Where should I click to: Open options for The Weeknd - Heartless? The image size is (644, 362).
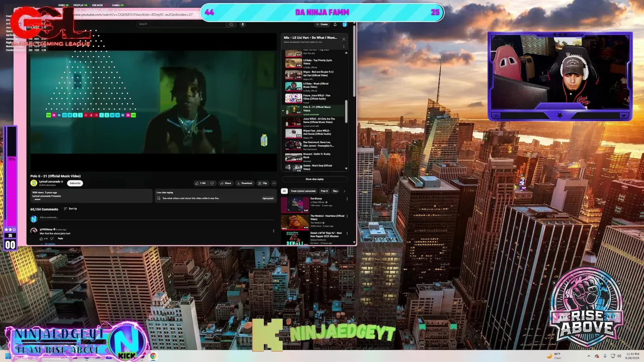click(x=347, y=217)
